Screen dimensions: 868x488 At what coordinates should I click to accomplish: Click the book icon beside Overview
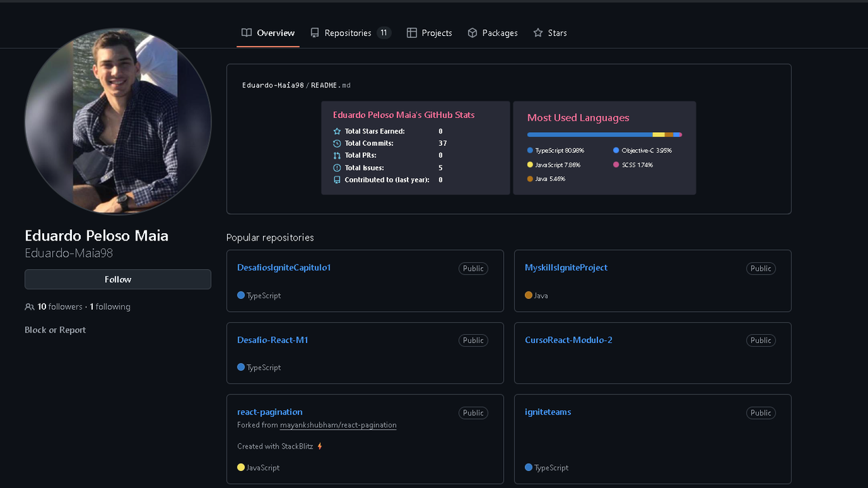[x=247, y=33]
